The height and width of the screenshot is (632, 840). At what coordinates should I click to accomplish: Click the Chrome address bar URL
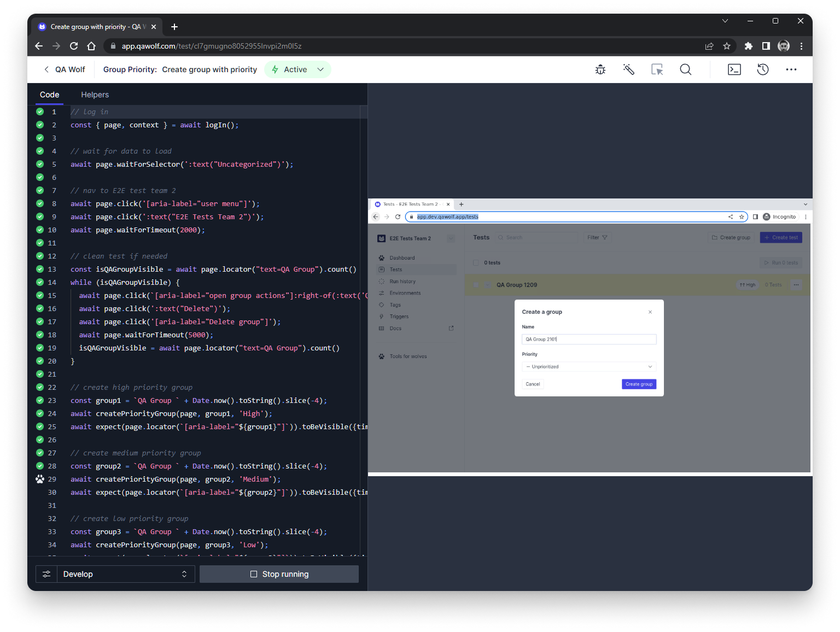coord(212,46)
